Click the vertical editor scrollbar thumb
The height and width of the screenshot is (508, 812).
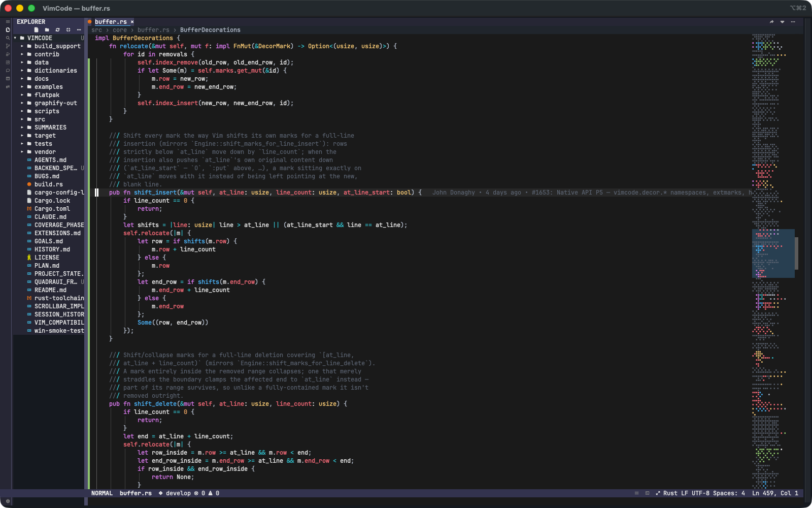click(x=796, y=253)
